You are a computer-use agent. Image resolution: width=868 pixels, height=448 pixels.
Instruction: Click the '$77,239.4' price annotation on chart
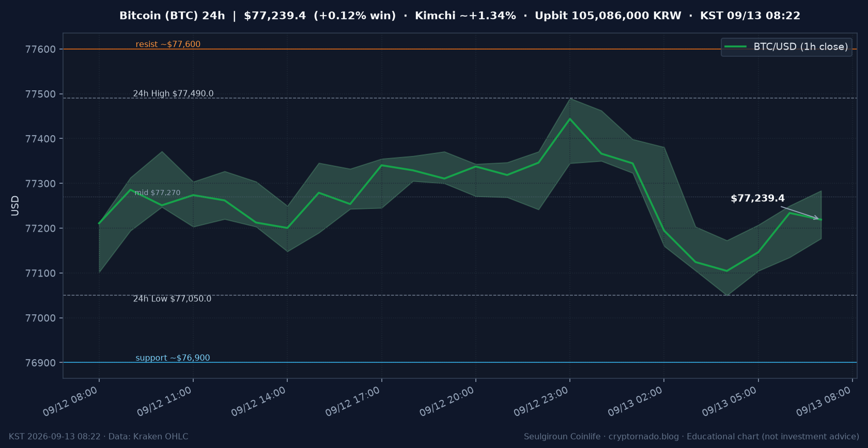click(x=757, y=198)
